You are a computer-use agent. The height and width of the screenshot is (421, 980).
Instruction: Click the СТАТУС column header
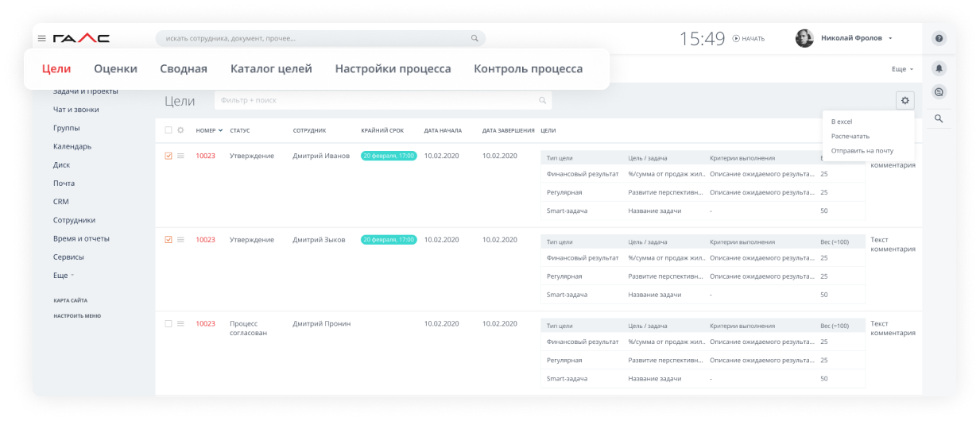click(240, 130)
